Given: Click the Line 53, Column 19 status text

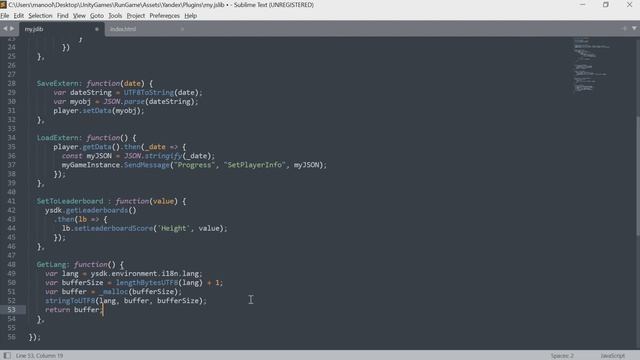Looking at the screenshot, I should pos(39,356).
